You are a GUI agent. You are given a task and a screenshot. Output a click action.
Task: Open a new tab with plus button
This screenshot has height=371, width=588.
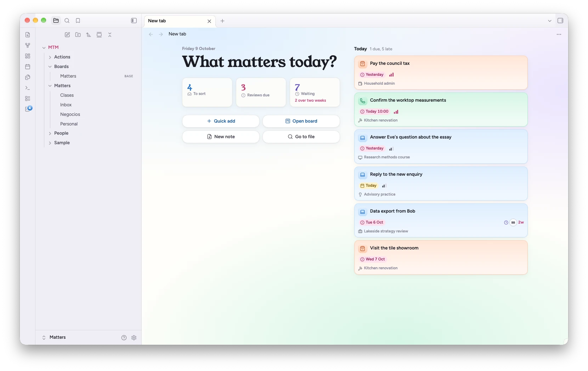[222, 21]
